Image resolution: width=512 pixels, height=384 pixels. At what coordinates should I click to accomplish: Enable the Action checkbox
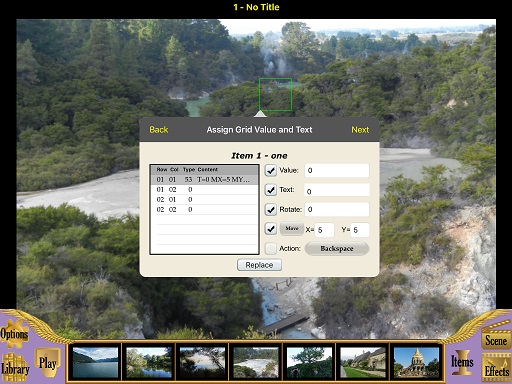[x=271, y=248]
